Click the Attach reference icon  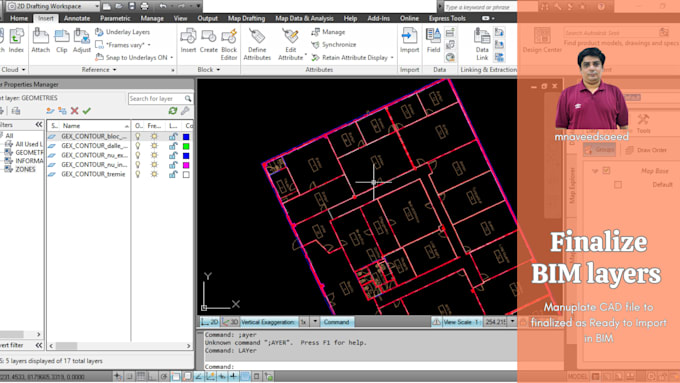click(x=40, y=40)
